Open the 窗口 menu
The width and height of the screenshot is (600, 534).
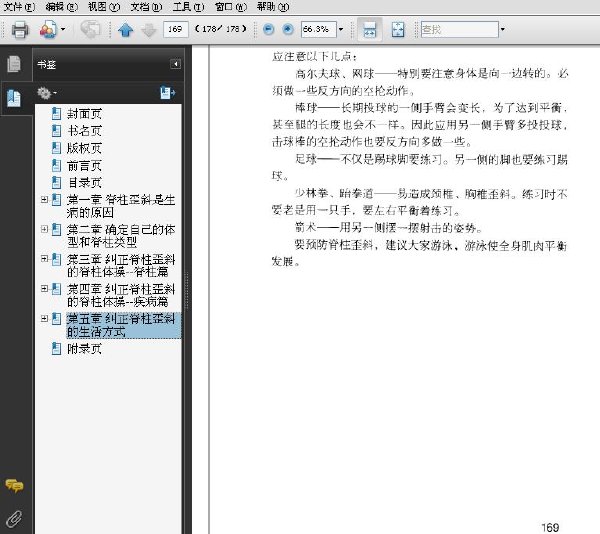tap(230, 7)
